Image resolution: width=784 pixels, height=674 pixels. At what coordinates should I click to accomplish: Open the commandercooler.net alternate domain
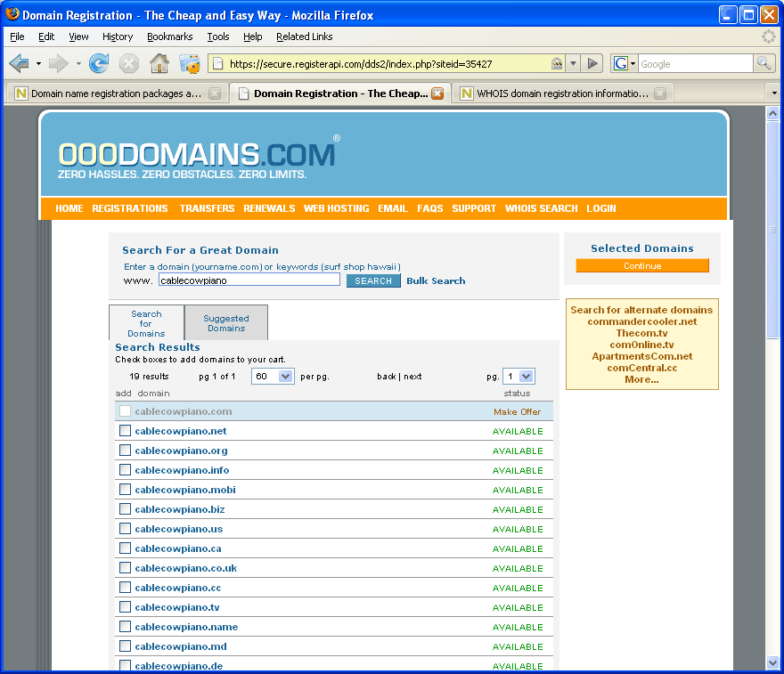tap(642, 321)
